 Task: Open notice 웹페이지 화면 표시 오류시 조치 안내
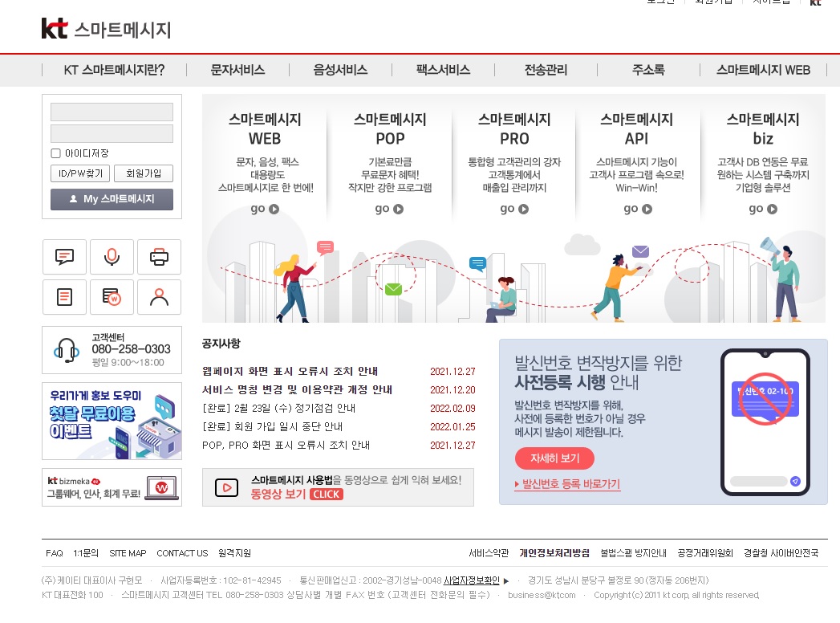click(x=290, y=372)
